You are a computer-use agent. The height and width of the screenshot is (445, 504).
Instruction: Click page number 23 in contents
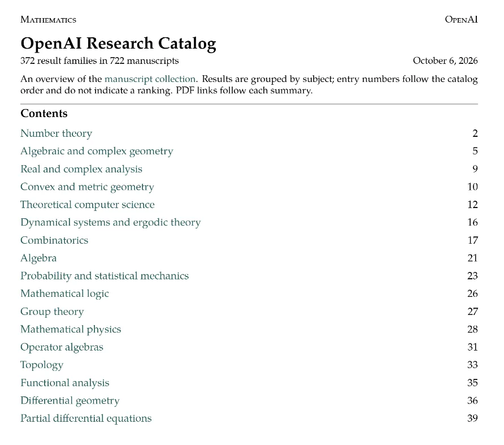pyautogui.click(x=472, y=276)
